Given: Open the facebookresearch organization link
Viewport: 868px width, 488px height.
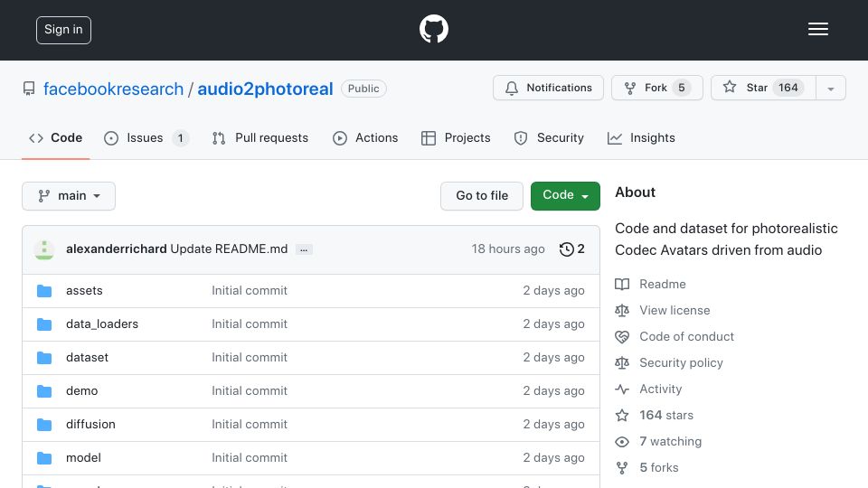Looking at the screenshot, I should tap(114, 89).
